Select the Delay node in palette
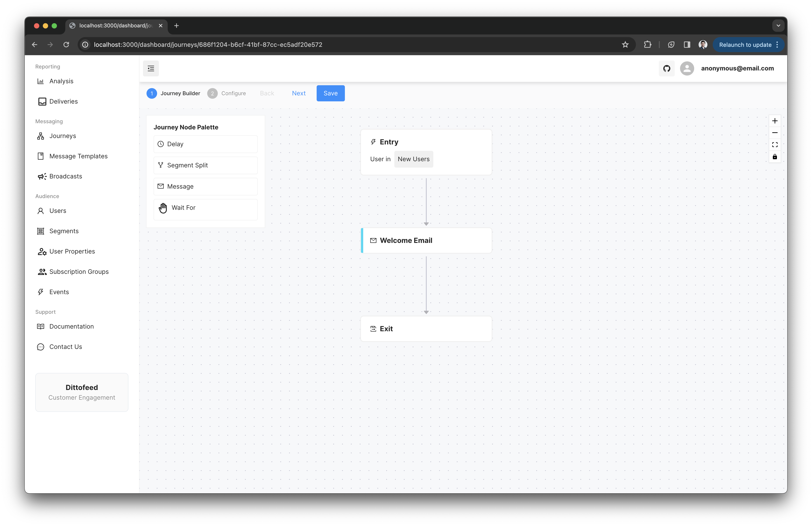This screenshot has height=526, width=812. 205,144
